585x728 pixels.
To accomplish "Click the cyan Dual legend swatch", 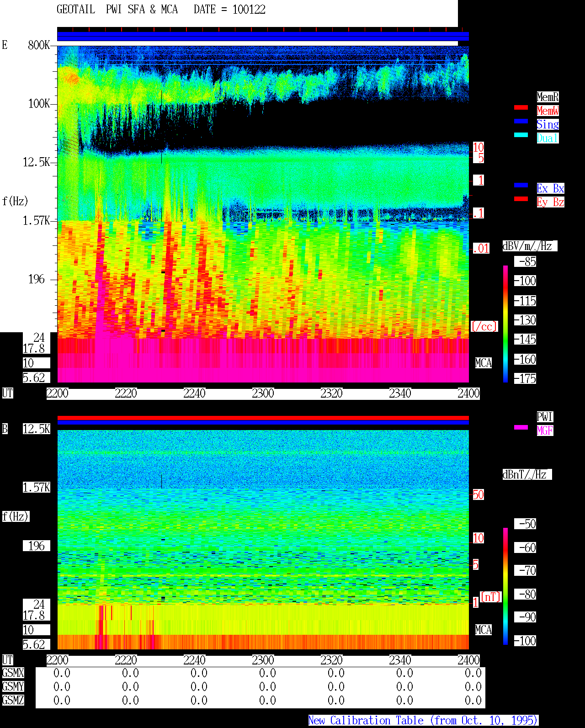I will coord(521,135).
